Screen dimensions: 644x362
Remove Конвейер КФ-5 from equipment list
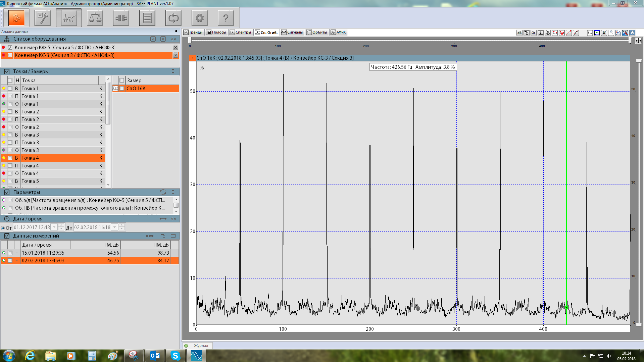(176, 48)
